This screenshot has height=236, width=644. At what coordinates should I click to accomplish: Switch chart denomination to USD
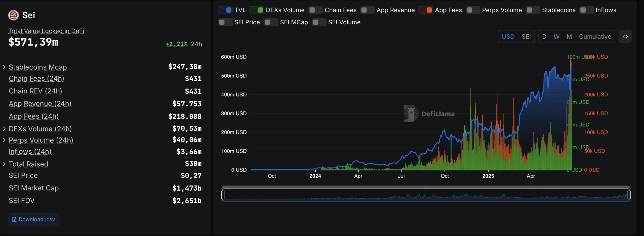pyautogui.click(x=508, y=37)
